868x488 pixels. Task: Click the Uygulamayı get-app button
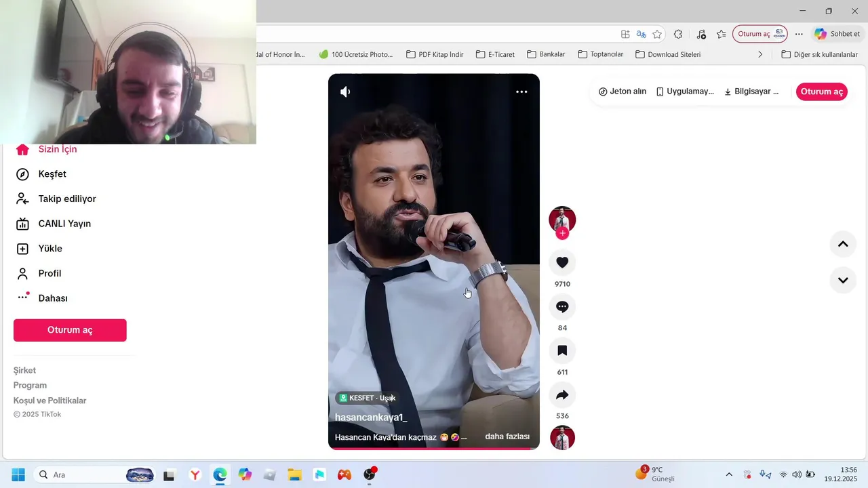coord(685,91)
